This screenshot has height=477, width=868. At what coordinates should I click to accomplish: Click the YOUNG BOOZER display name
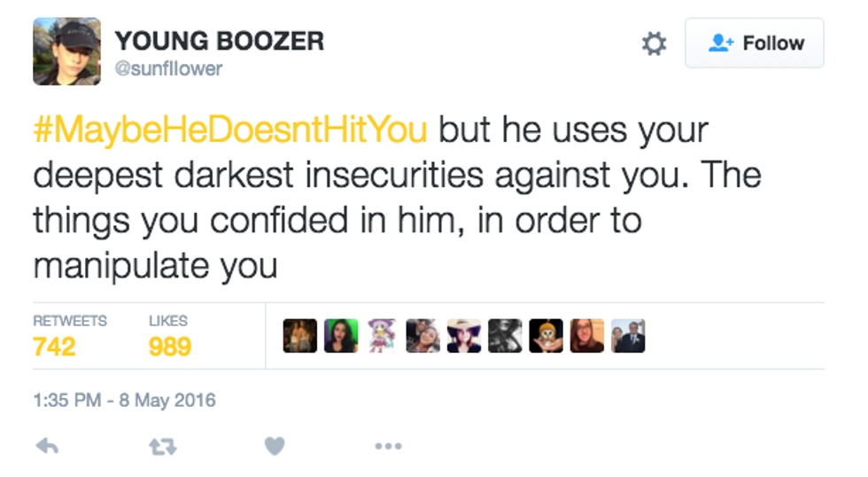219,41
